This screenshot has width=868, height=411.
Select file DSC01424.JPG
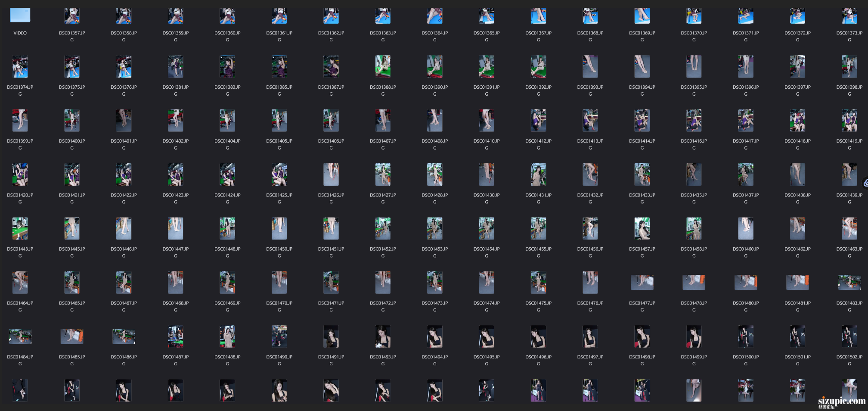click(227, 174)
